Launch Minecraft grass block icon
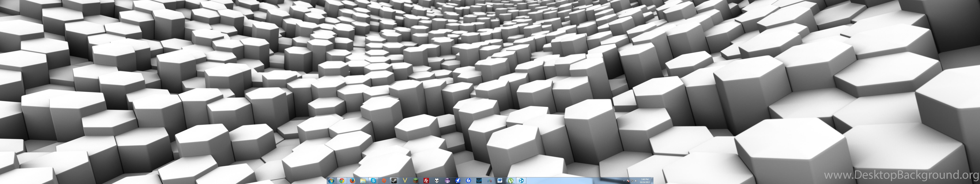 pos(416,181)
